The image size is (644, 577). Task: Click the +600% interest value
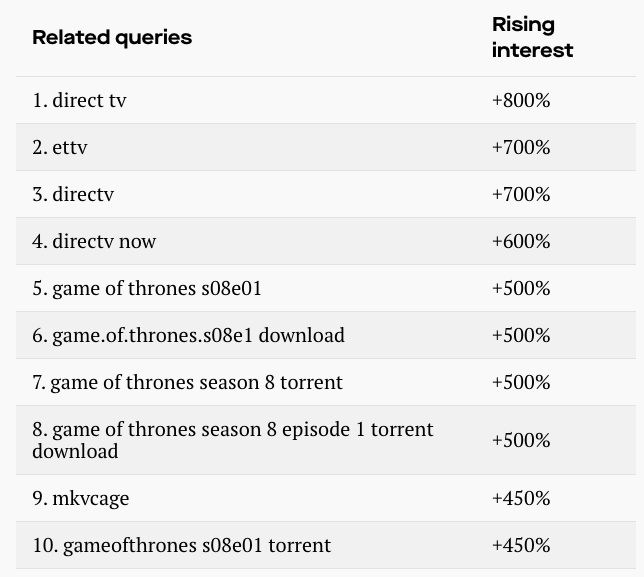(x=521, y=241)
